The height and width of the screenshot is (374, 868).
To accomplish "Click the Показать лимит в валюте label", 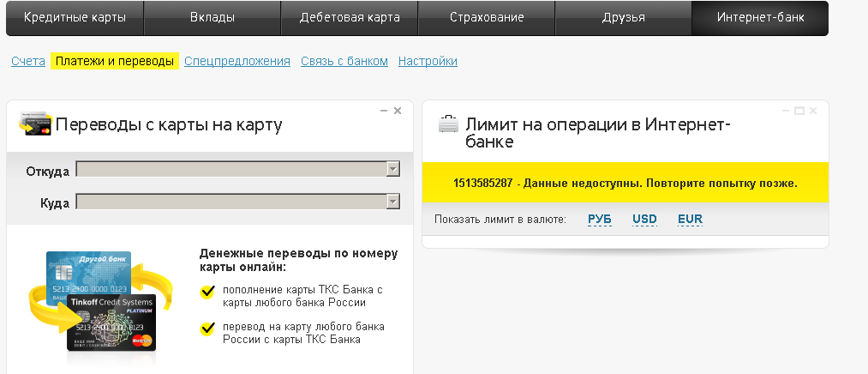I will point(500,220).
